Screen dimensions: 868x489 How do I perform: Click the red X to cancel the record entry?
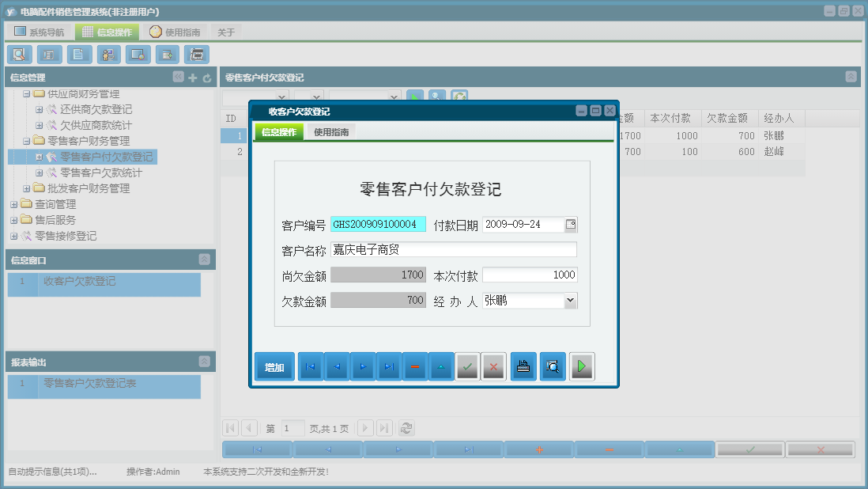pos(493,366)
